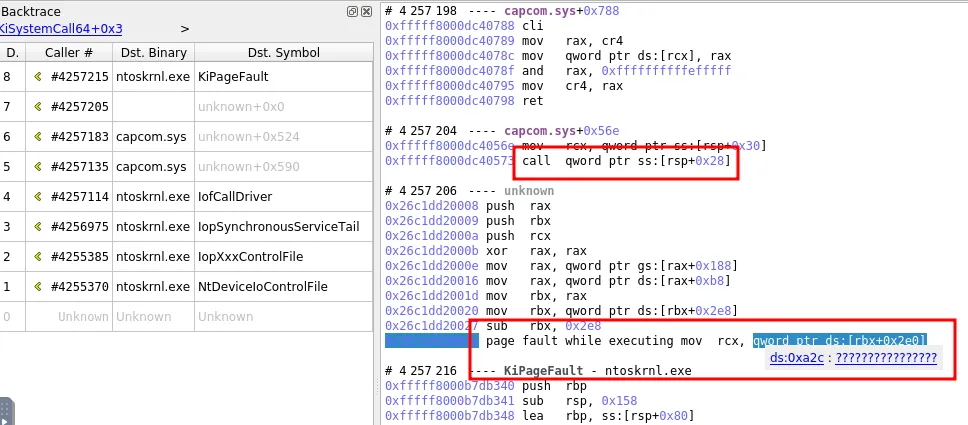Screen dimensions: 968x425
Task: Click caller number #4257183
Action: pyautogui.click(x=80, y=137)
